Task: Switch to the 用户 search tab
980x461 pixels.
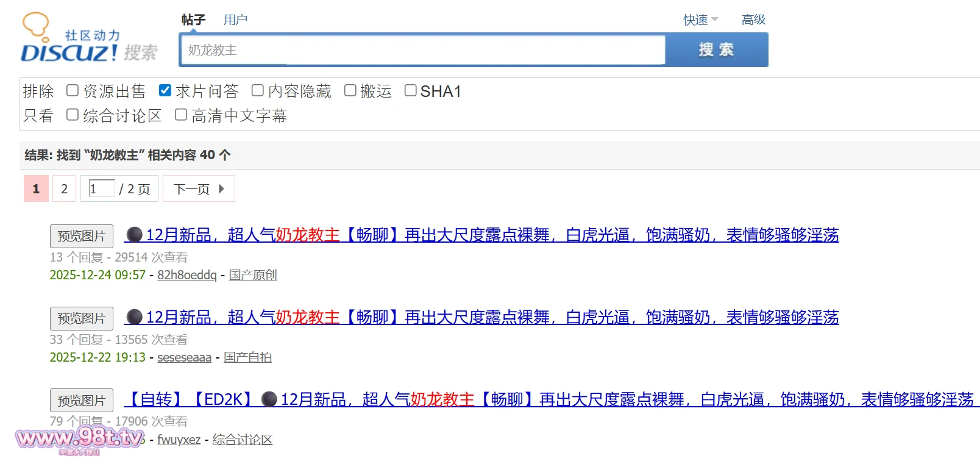Action: (x=235, y=20)
